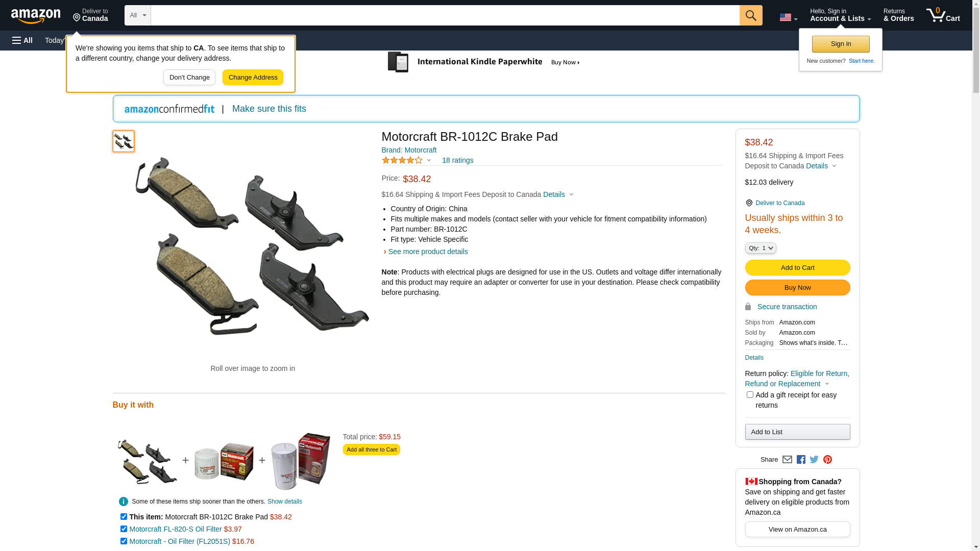Click the brake pad thumbnail image
Image resolution: width=980 pixels, height=551 pixels.
(124, 141)
